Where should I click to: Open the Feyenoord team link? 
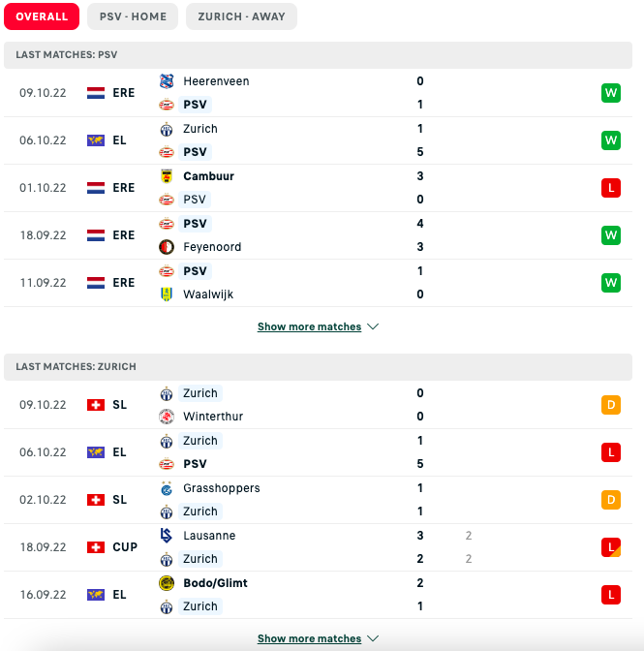(x=212, y=247)
